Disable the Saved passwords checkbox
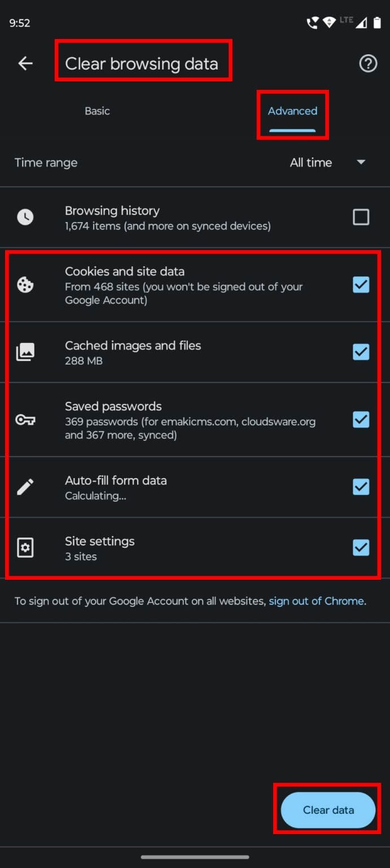Image resolution: width=390 pixels, height=868 pixels. [361, 419]
